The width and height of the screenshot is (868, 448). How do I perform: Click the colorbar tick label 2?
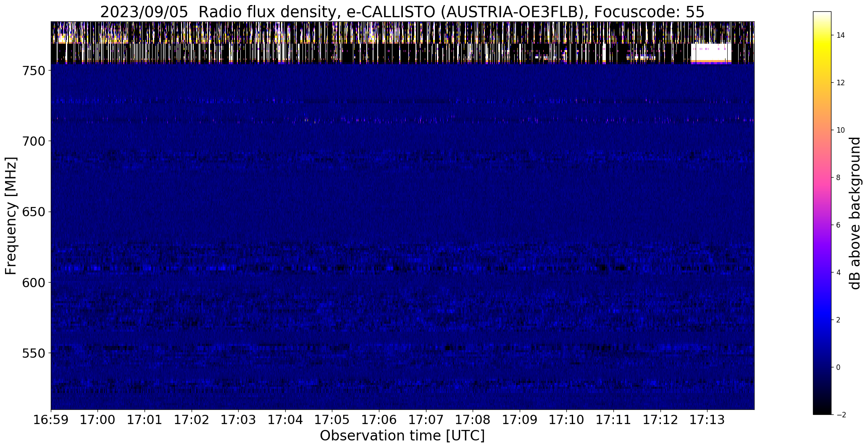pyautogui.click(x=839, y=320)
